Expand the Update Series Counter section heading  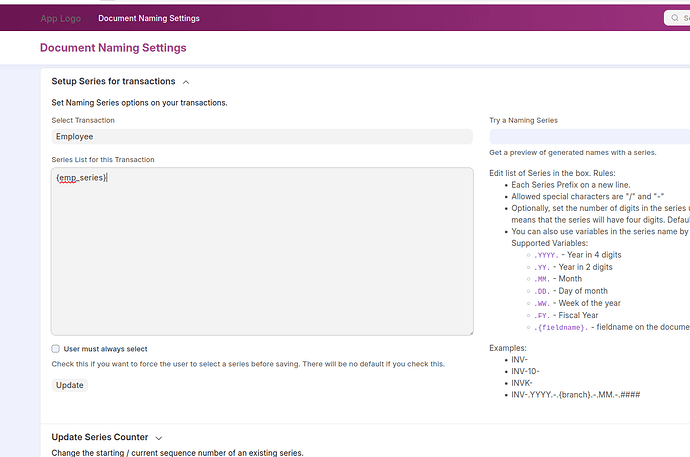tap(100, 437)
